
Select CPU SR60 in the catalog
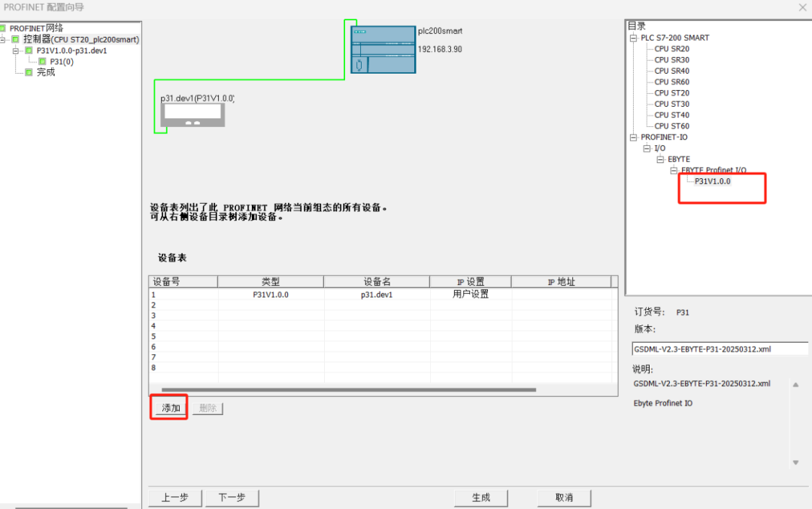[671, 82]
